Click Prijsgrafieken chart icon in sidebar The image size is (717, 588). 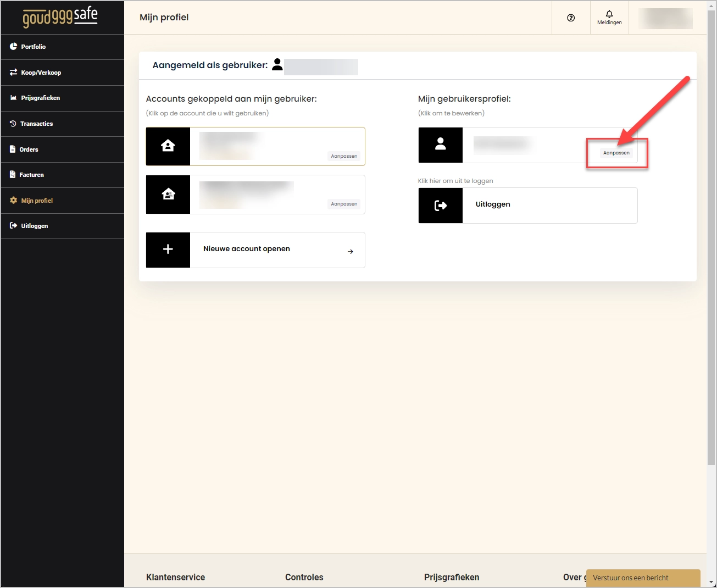pos(14,98)
